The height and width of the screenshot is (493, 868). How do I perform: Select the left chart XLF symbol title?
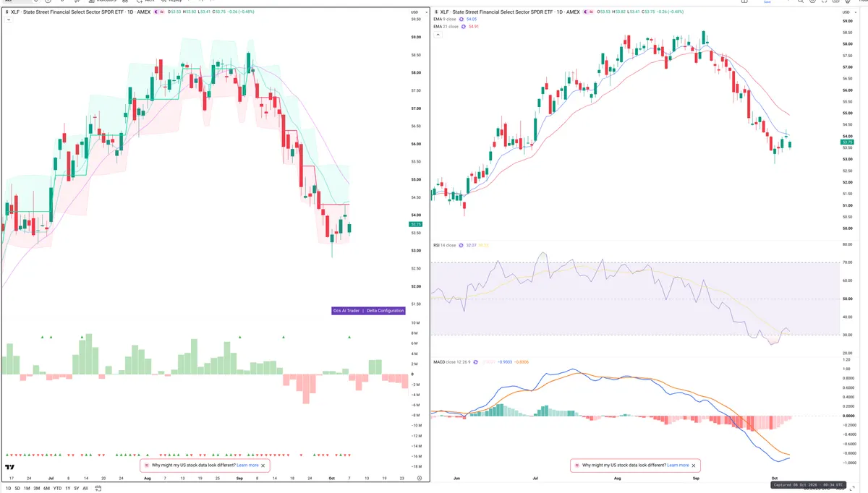[80, 12]
